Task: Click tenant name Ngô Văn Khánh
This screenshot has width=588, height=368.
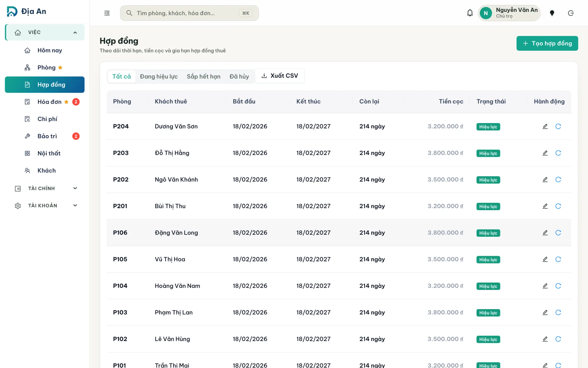Action: tap(176, 180)
